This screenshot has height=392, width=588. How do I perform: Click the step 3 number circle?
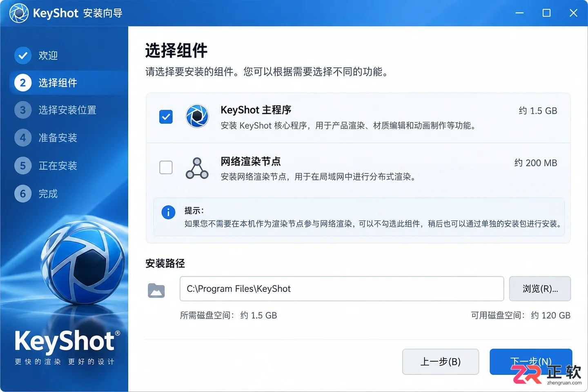[x=23, y=110]
